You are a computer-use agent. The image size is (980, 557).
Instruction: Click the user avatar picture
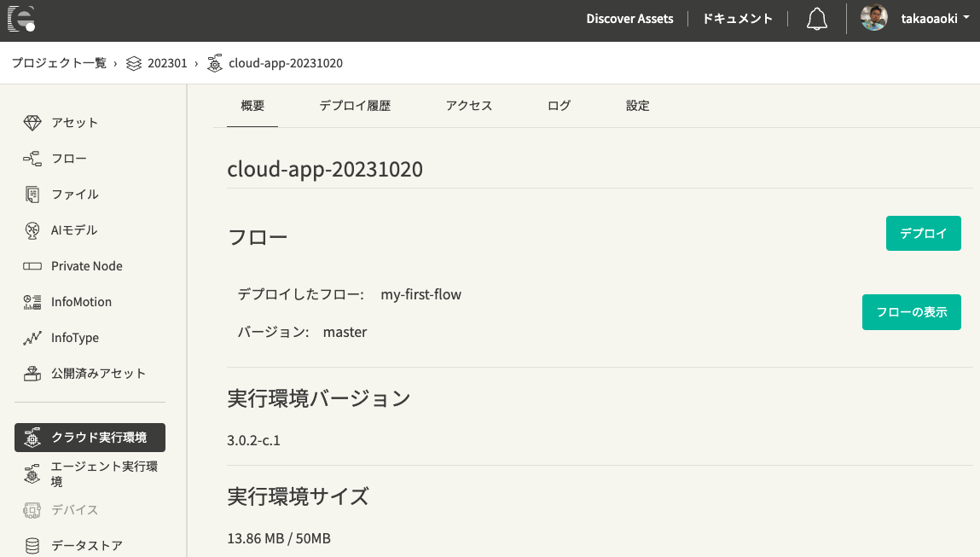click(874, 18)
